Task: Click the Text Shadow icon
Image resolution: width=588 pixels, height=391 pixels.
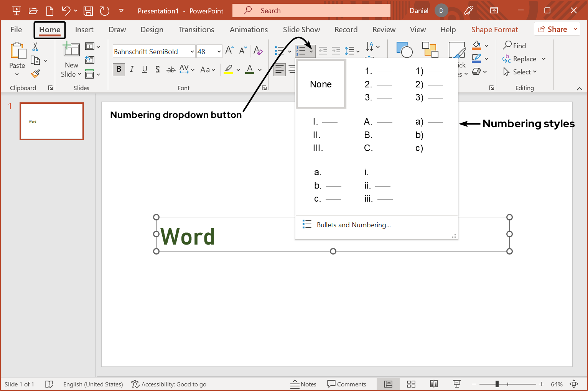Action: (x=157, y=69)
